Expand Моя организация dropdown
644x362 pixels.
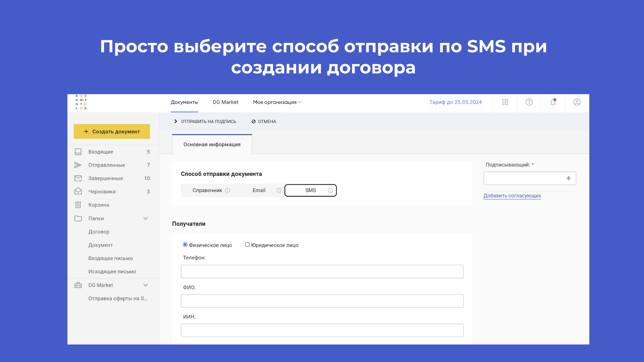click(x=277, y=102)
